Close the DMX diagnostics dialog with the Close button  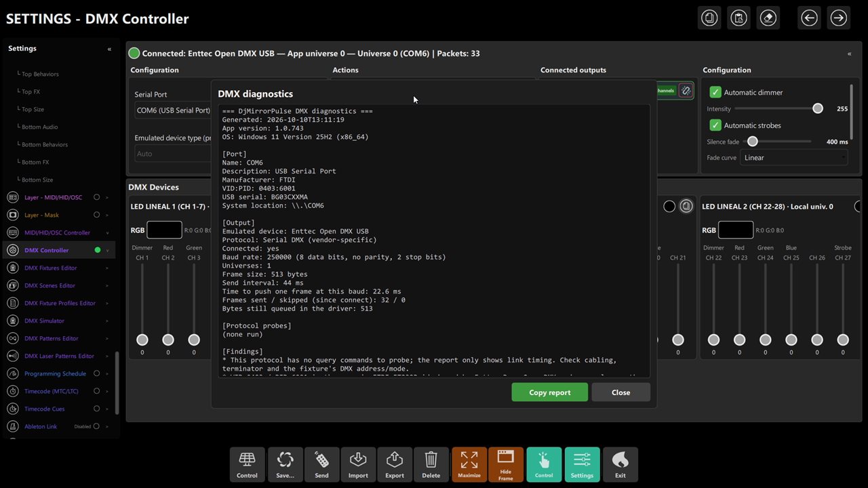tap(620, 392)
